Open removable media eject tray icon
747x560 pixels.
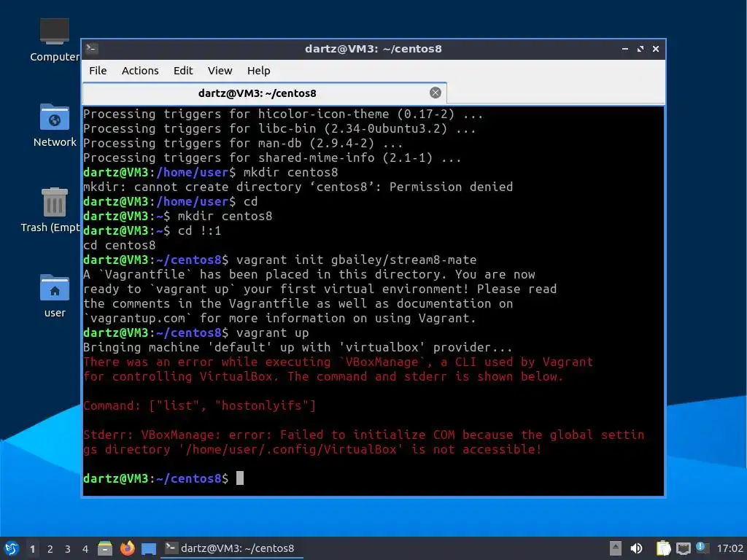(x=616, y=548)
